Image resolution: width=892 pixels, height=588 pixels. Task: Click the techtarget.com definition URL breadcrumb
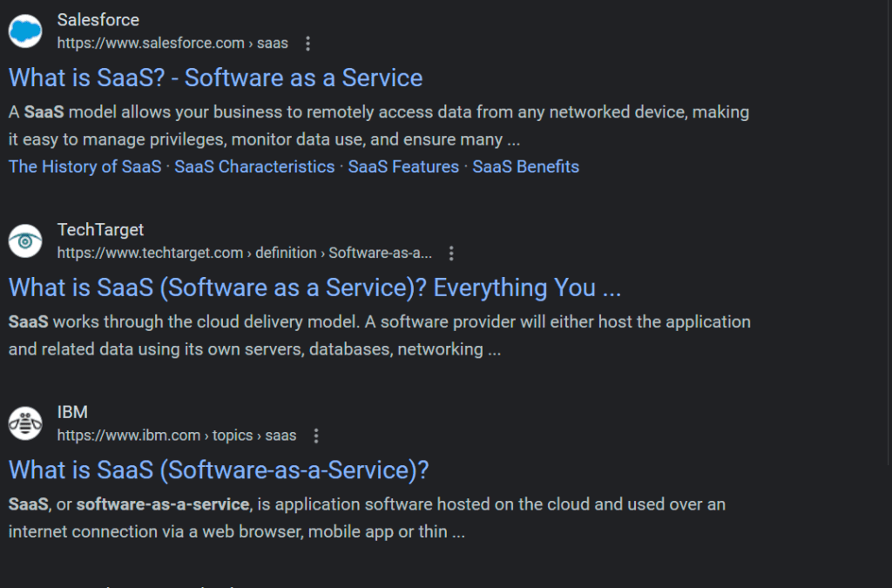tap(244, 253)
